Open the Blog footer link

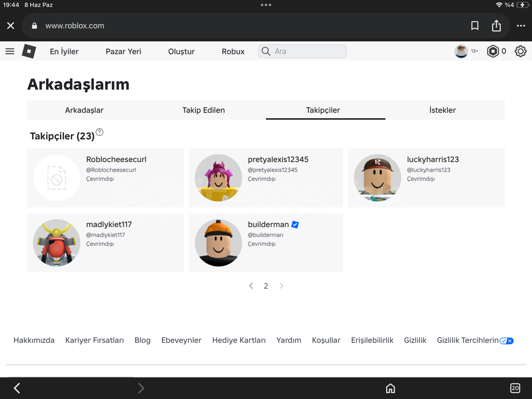coord(143,340)
